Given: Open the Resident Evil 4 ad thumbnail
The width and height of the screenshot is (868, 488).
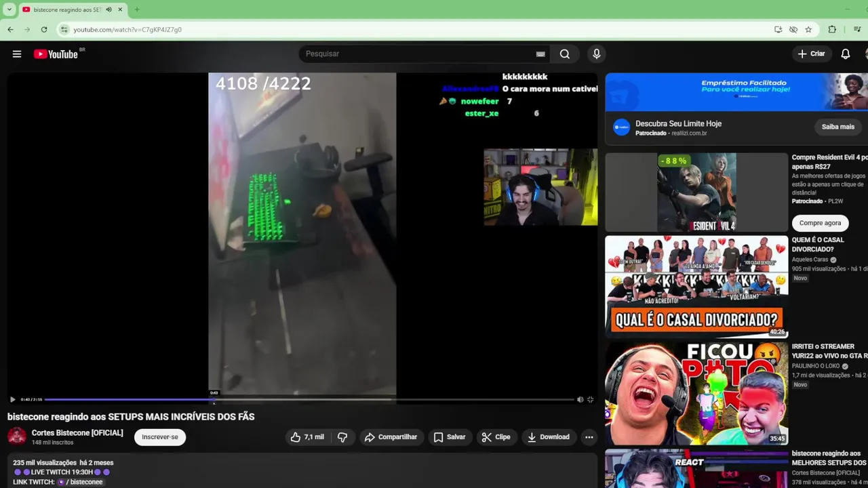Looking at the screenshot, I should click(x=696, y=192).
